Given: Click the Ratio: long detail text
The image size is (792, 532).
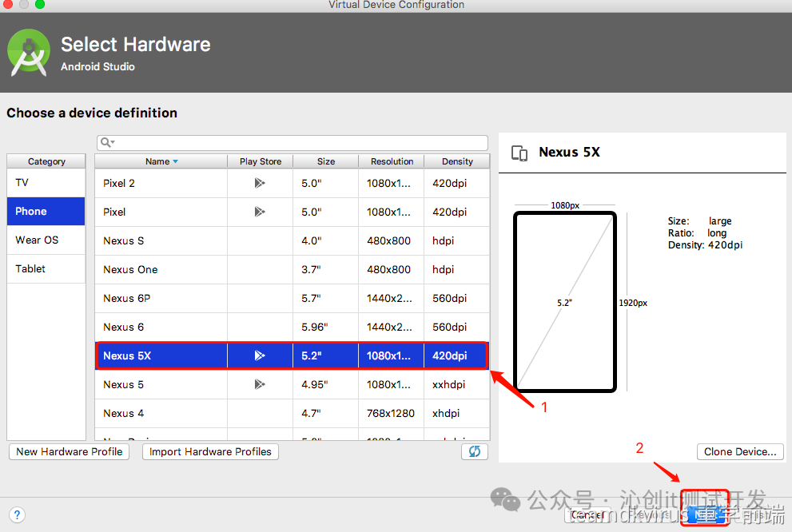Looking at the screenshot, I should coord(697,233).
